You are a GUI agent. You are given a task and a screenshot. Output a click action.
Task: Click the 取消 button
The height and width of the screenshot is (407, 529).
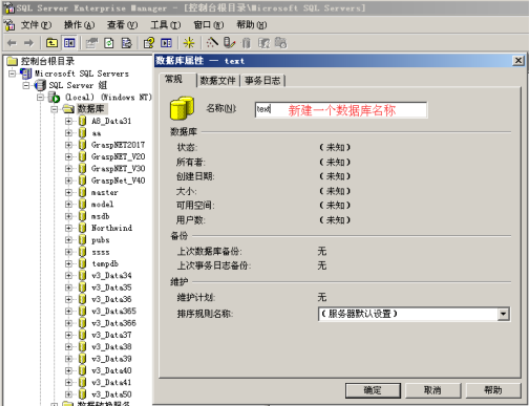pyautogui.click(x=433, y=390)
